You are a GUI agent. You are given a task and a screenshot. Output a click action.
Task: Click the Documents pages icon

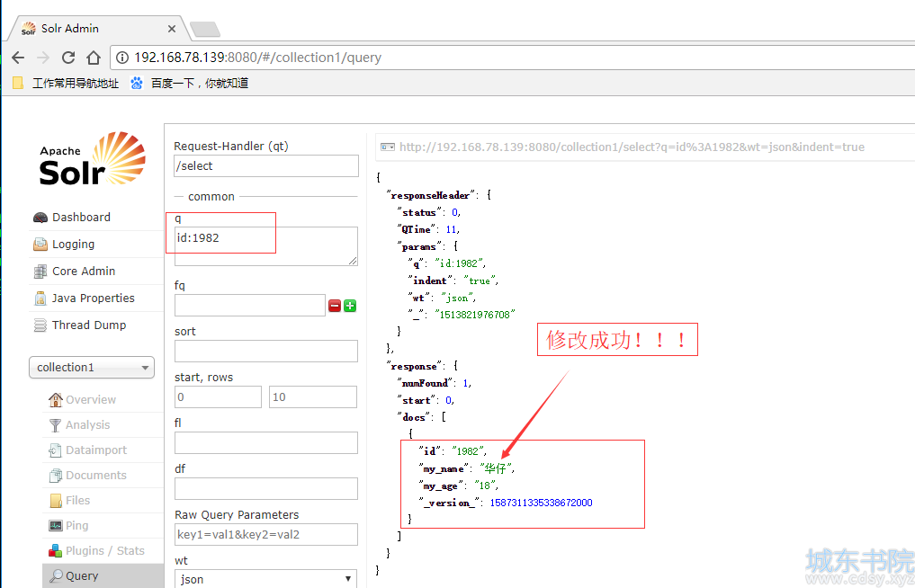click(x=56, y=476)
